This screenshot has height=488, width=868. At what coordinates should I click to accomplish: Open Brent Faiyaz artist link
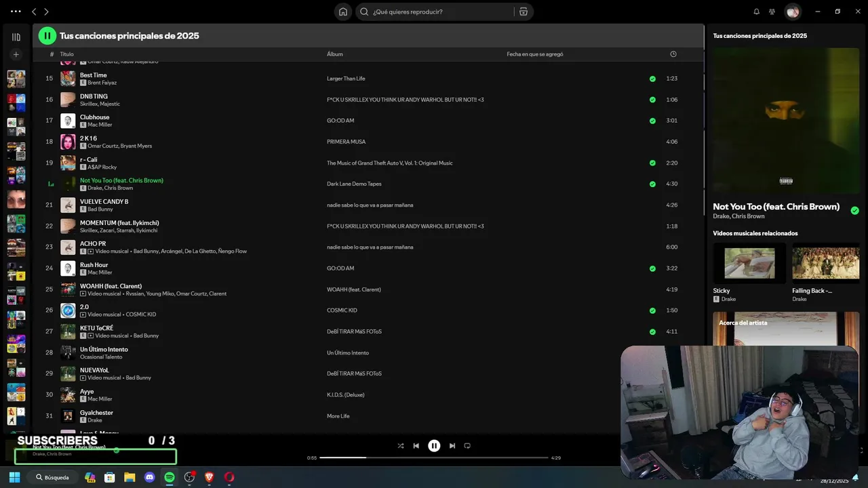(x=102, y=83)
